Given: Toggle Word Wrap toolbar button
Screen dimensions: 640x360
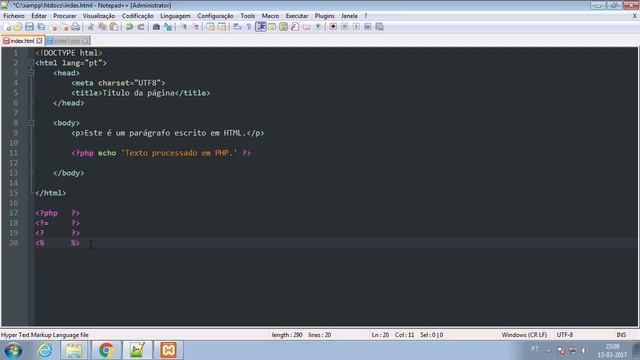Looking at the screenshot, I should 237,27.
